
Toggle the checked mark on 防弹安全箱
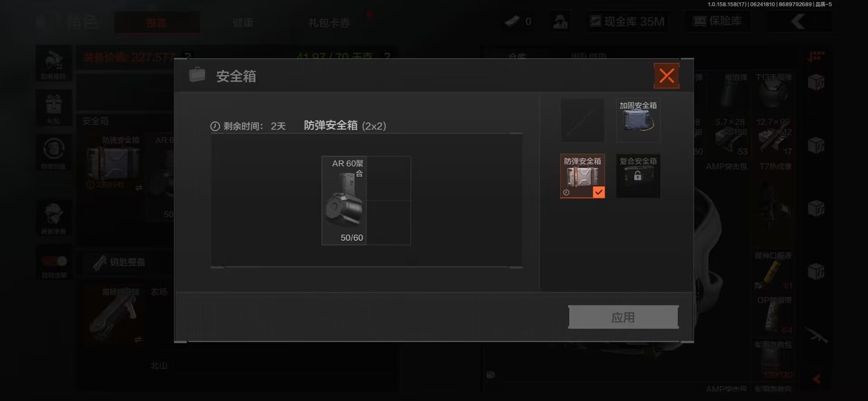click(x=599, y=192)
